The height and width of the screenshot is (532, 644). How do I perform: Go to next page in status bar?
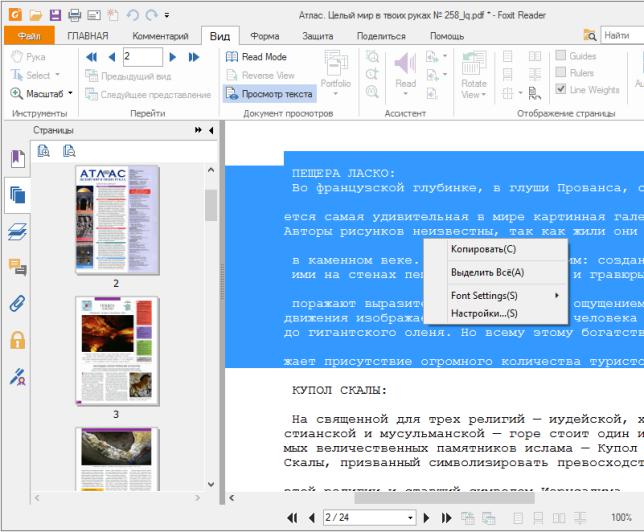pos(426,518)
